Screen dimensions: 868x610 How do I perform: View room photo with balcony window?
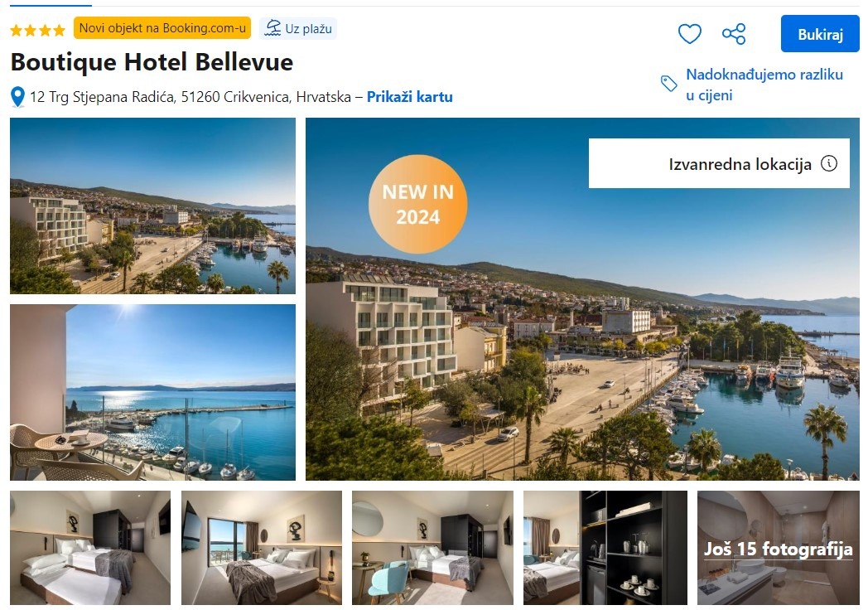[261, 547]
